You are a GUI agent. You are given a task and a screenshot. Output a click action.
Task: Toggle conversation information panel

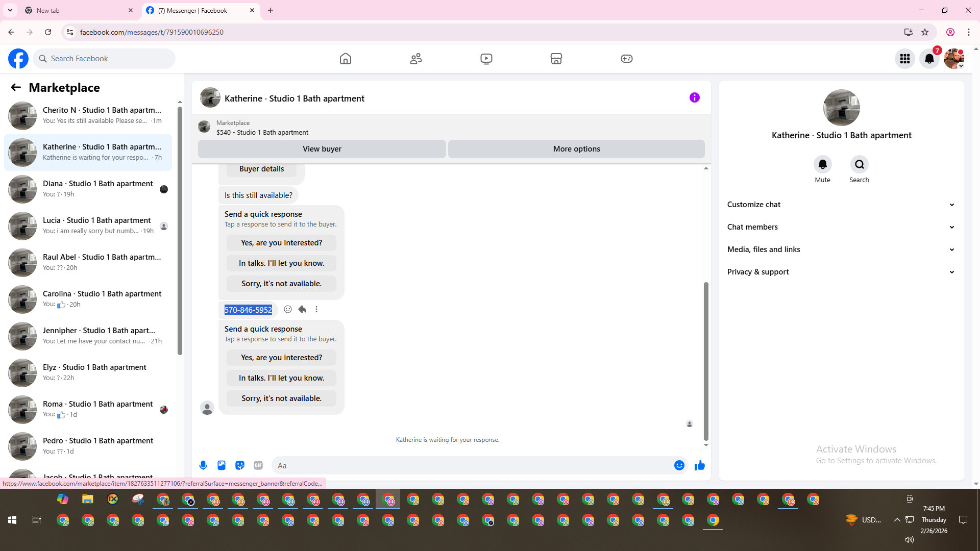pyautogui.click(x=694, y=97)
